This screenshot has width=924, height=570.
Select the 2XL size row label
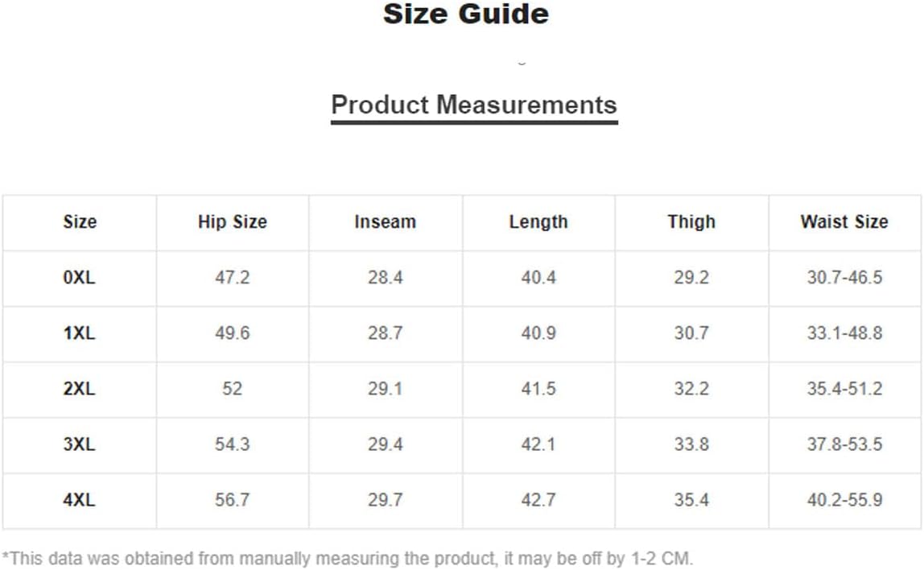point(79,388)
